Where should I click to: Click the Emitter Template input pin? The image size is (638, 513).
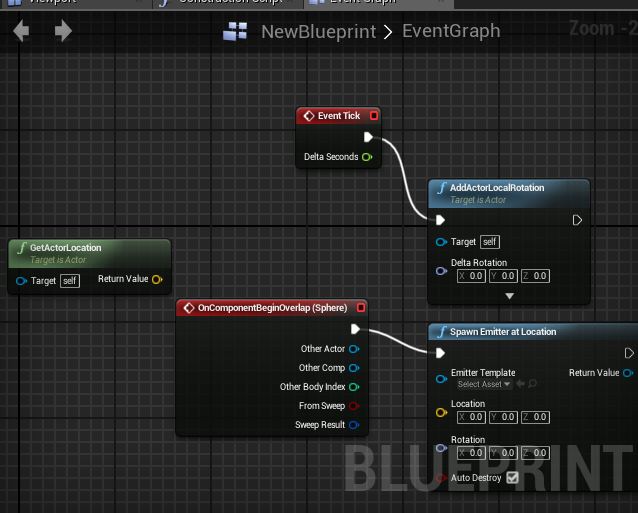coord(441,379)
